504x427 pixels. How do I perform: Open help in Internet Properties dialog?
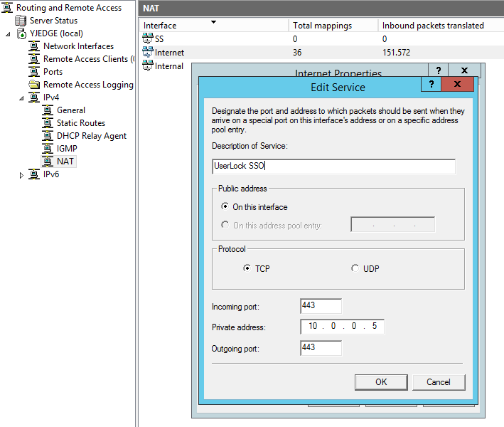439,70
